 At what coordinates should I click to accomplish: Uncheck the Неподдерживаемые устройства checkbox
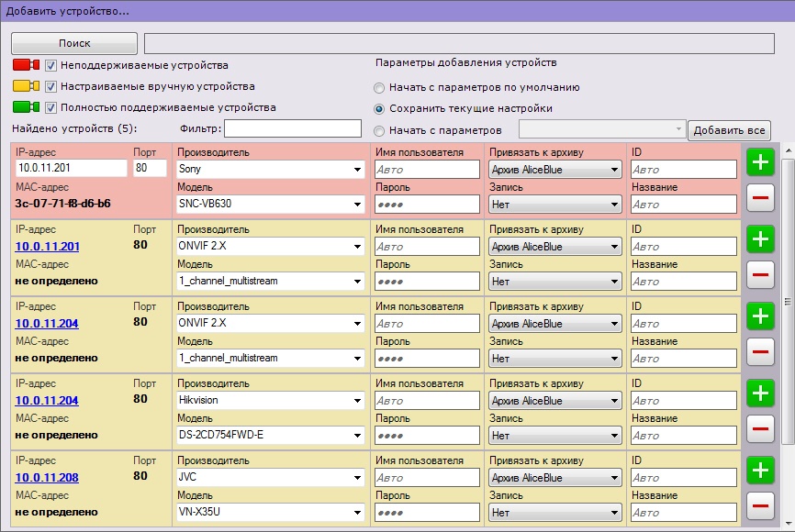pos(51,66)
